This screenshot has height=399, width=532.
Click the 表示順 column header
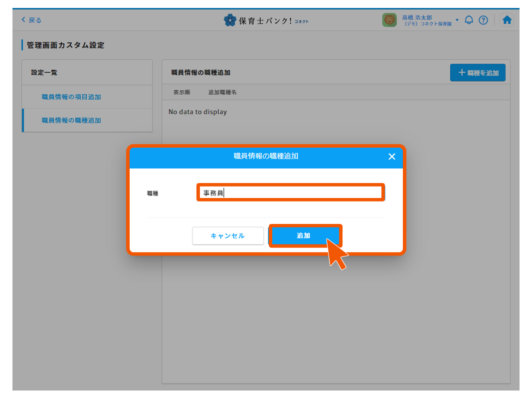[181, 92]
